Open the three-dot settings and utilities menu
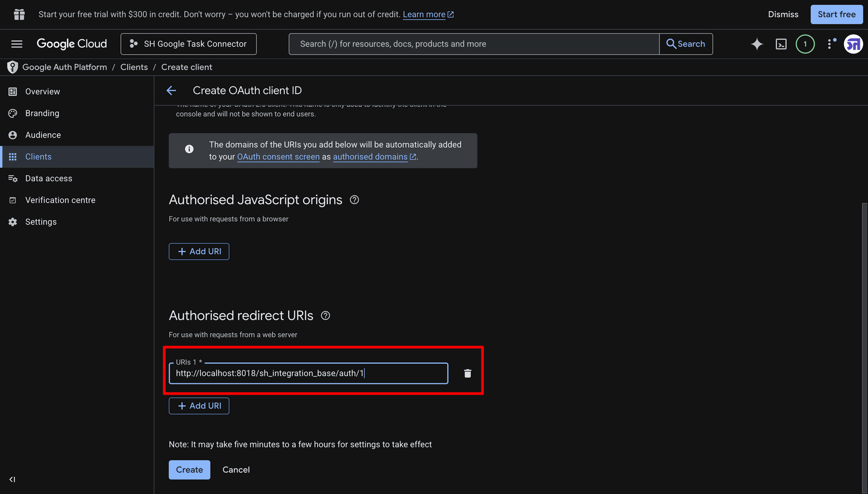Screen dimensions: 868x494 [x=830, y=44]
